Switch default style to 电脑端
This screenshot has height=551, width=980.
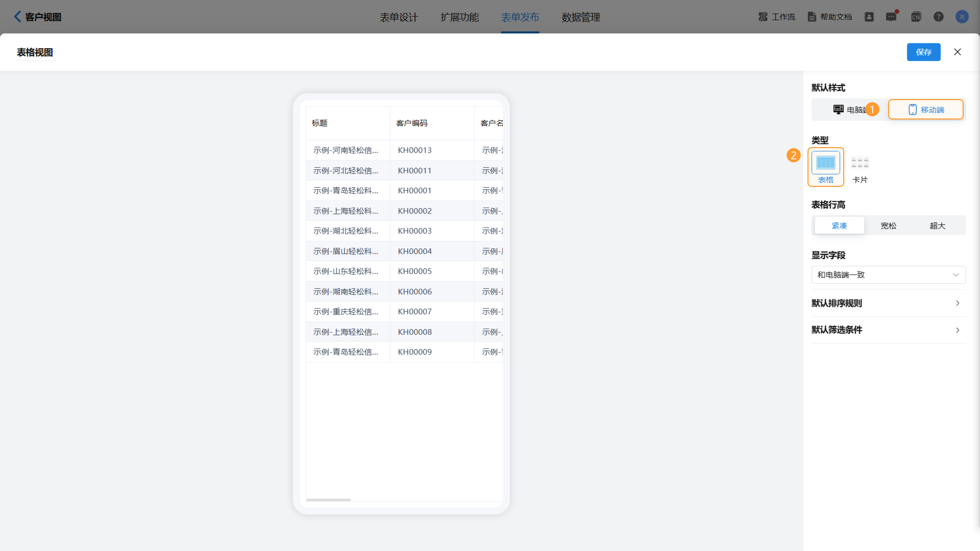click(x=849, y=110)
